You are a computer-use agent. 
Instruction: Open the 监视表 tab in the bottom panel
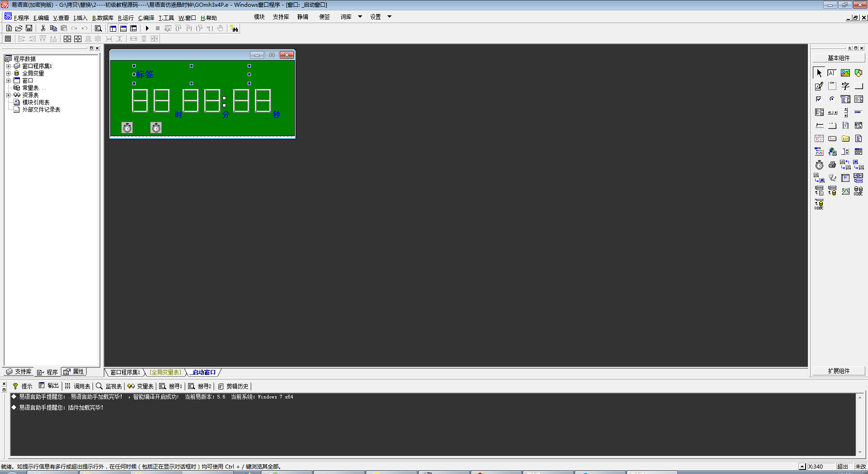click(109, 386)
